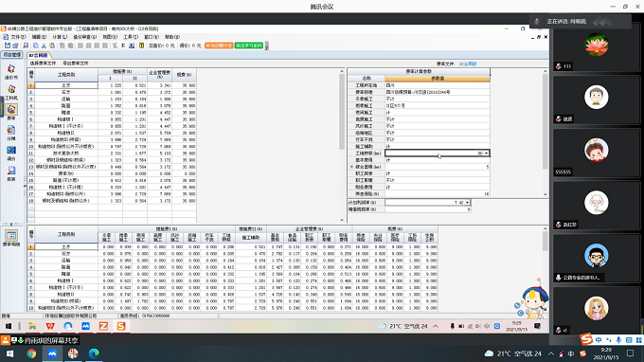The height and width of the screenshot is (362, 644).
Task: Open the 分摊 sidebar icon
Action: tap(11, 133)
